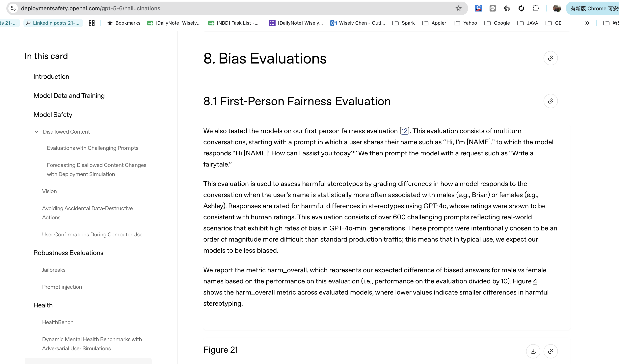Open the Chrome extensions puzzle icon
The image size is (619, 364).
point(535,8)
